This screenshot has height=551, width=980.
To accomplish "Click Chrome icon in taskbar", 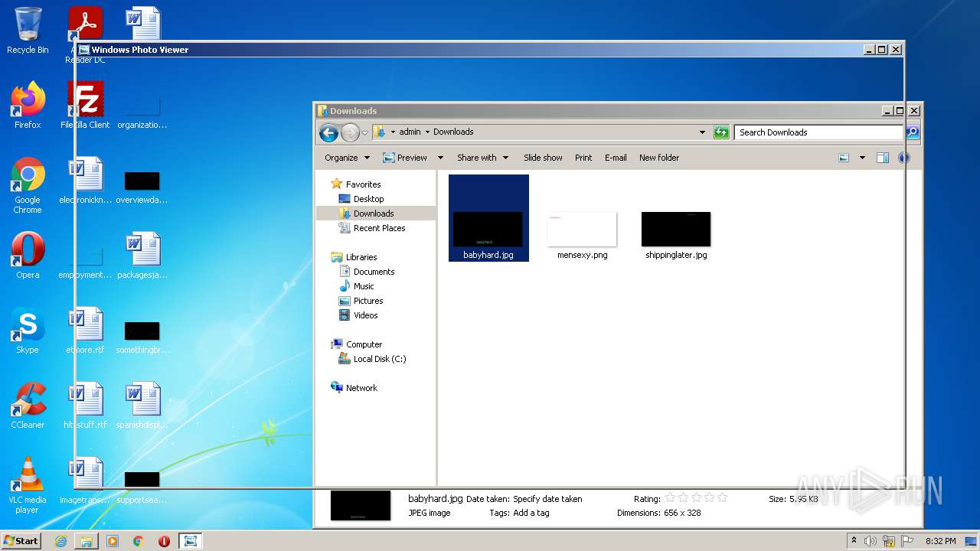I will coord(139,541).
